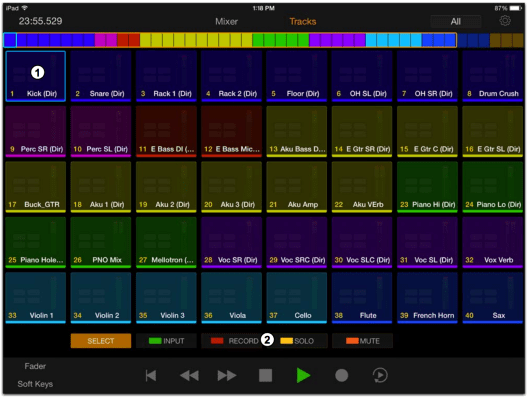Select track 13 Aku Bass tile
The image size is (529, 398).
tap(297, 132)
